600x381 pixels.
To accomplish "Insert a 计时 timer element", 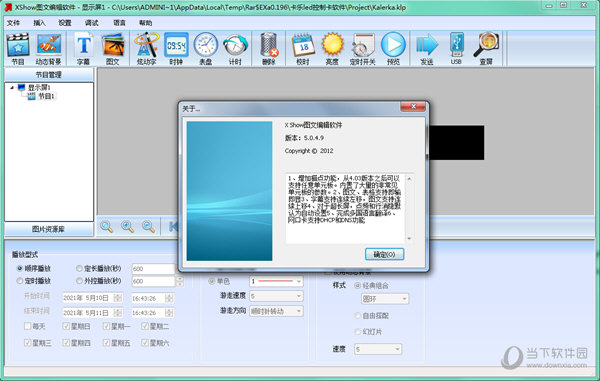I will pos(235,49).
